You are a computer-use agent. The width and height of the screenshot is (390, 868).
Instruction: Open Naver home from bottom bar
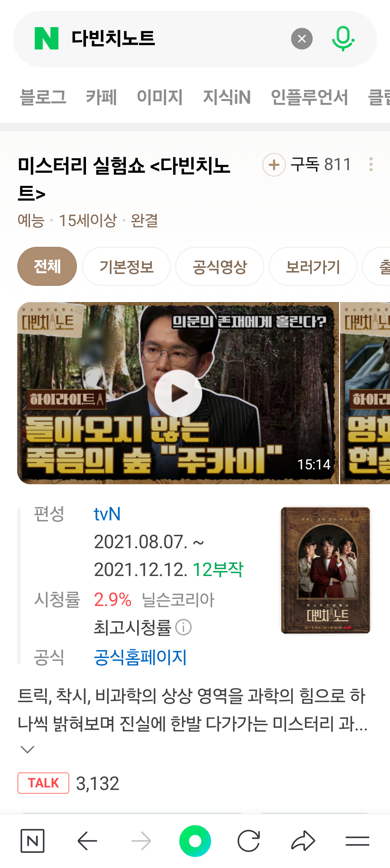click(32, 841)
